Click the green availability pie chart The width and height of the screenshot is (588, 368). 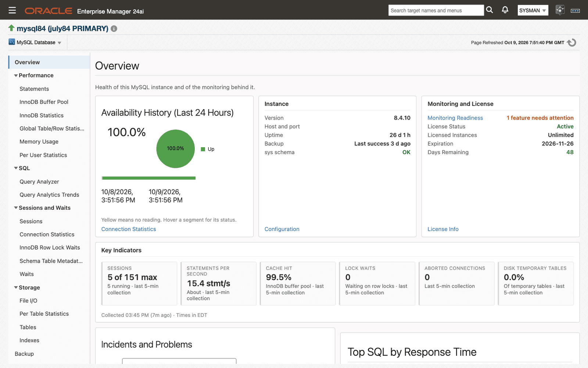175,149
